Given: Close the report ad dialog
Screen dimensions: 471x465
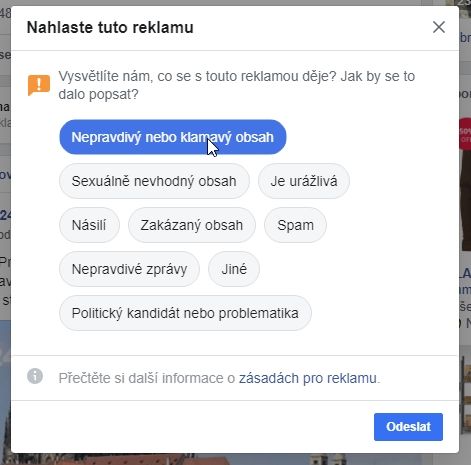Looking at the screenshot, I should (439, 27).
